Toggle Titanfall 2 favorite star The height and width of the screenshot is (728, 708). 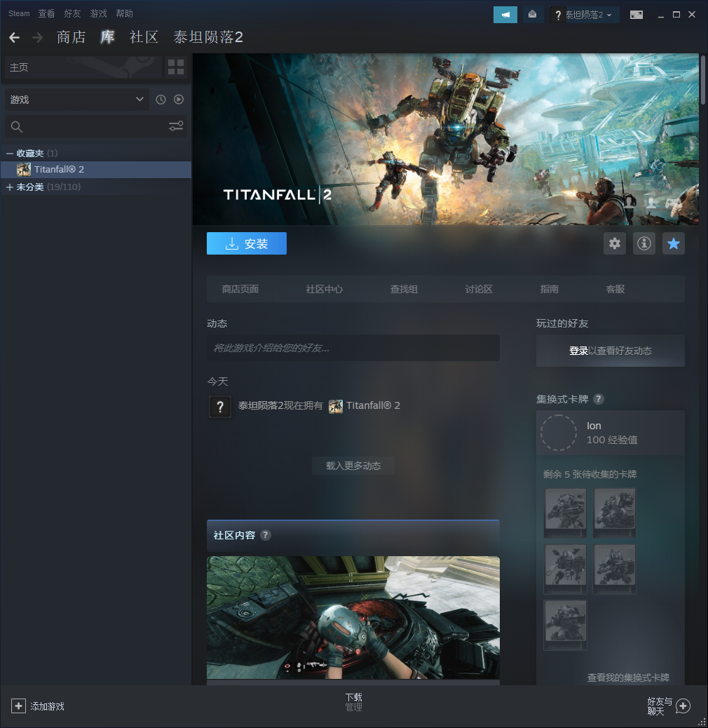point(674,243)
